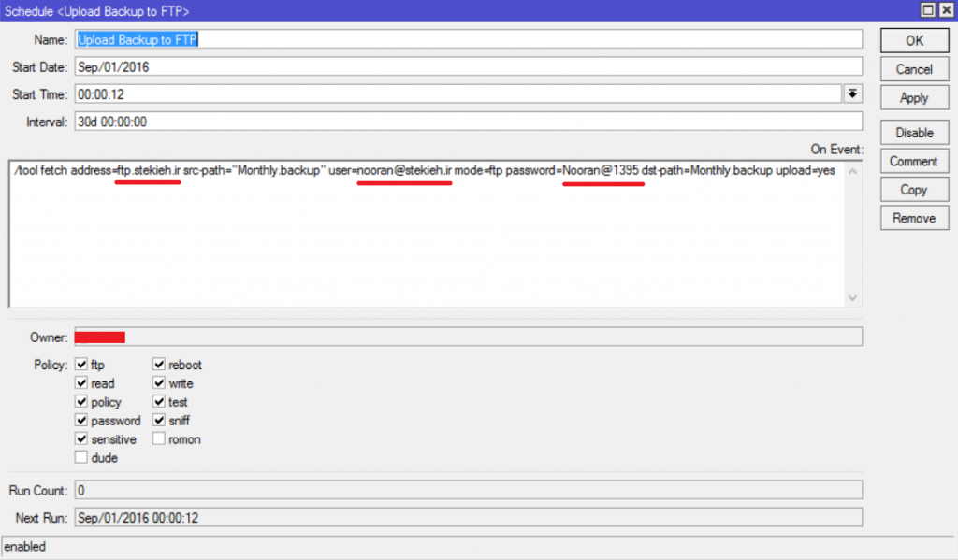
Task: Toggle the reboot policy checkbox
Action: tap(159, 365)
